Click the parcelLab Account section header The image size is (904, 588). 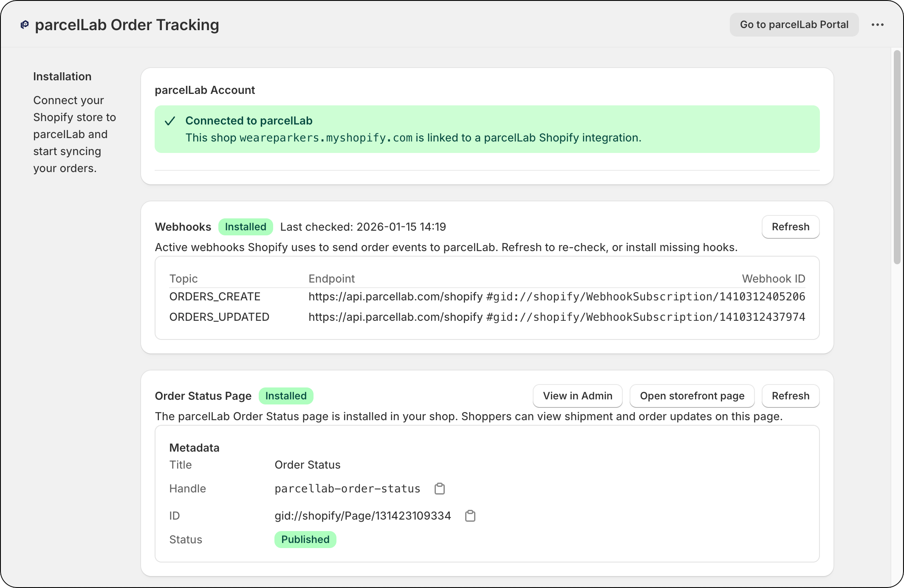pos(205,90)
